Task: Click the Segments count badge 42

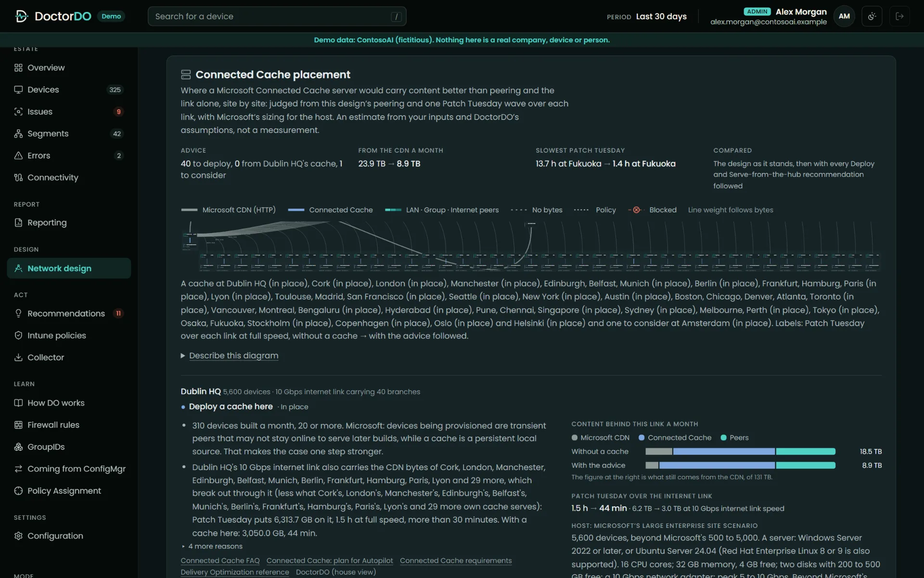Action: [x=117, y=133]
